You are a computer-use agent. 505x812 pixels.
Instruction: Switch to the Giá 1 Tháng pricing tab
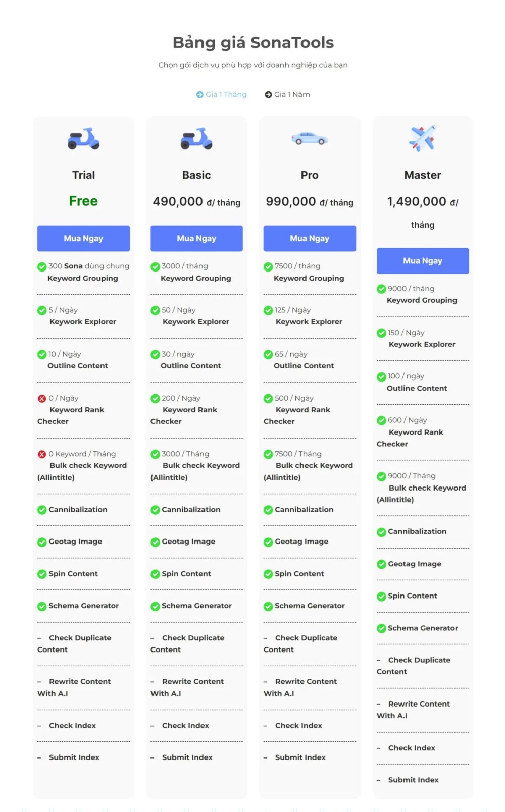tap(222, 94)
